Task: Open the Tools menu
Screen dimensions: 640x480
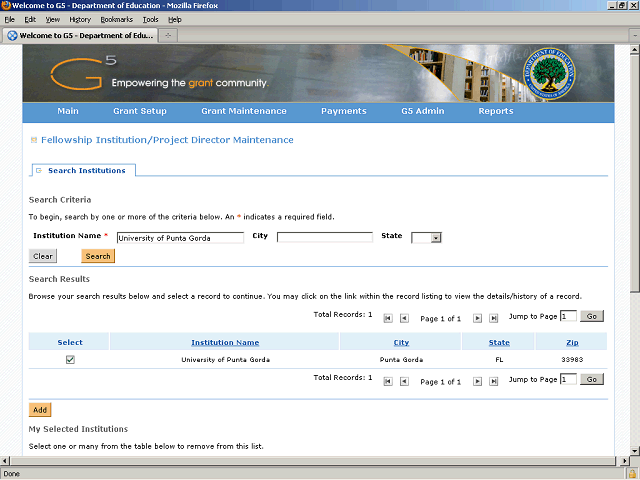Action: pyautogui.click(x=150, y=20)
